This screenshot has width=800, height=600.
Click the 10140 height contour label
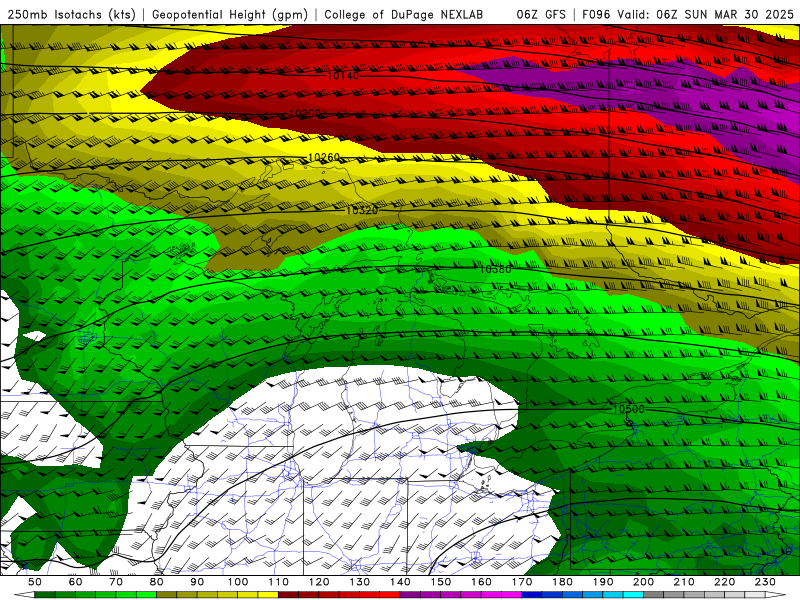click(x=343, y=76)
